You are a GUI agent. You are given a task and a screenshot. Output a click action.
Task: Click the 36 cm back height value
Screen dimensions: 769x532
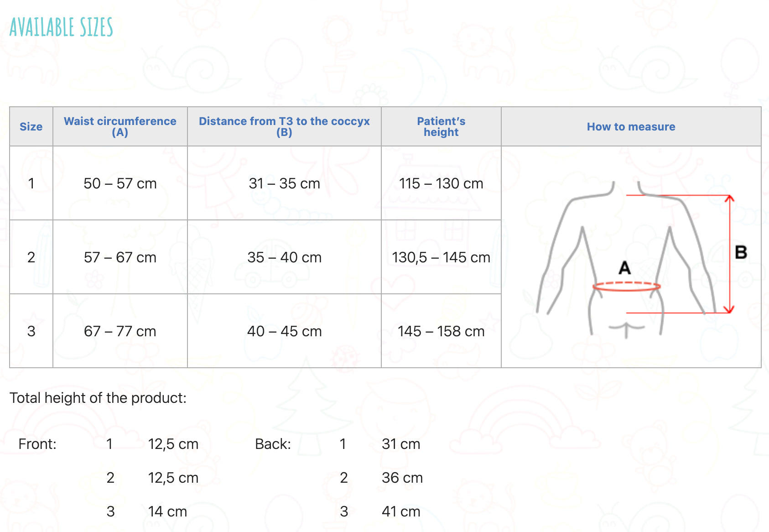click(402, 478)
